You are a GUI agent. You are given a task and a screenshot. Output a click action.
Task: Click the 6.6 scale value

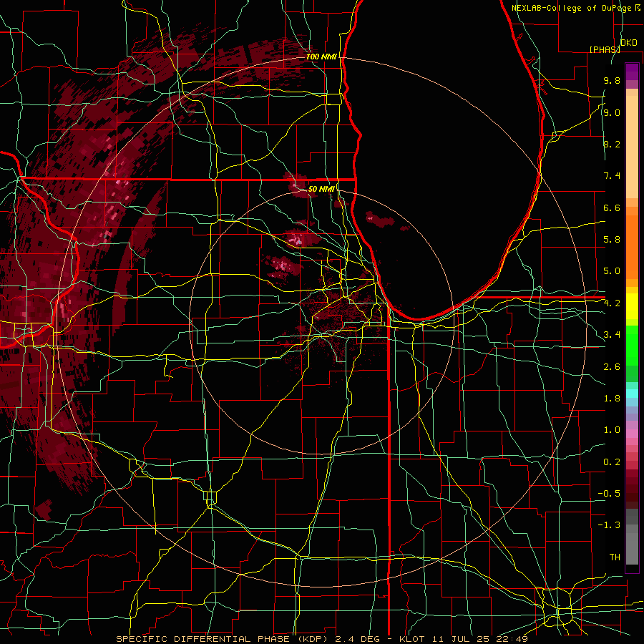(612, 208)
